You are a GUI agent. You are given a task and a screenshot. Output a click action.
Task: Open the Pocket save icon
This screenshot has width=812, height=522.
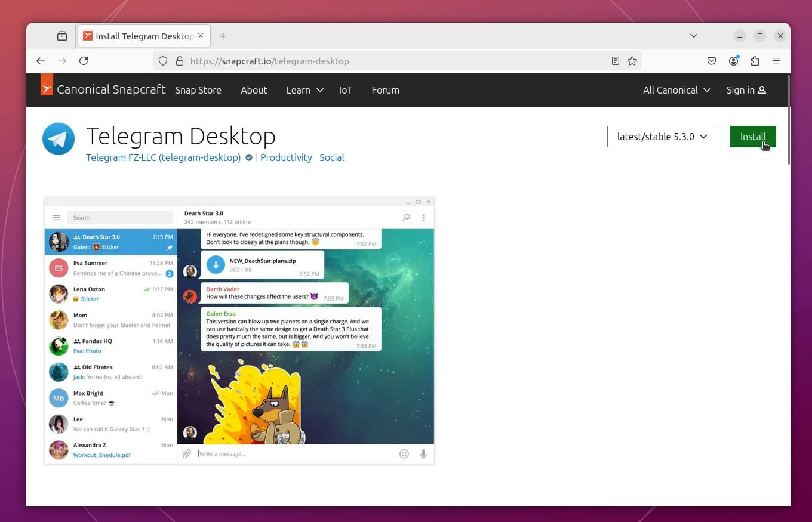(x=712, y=61)
